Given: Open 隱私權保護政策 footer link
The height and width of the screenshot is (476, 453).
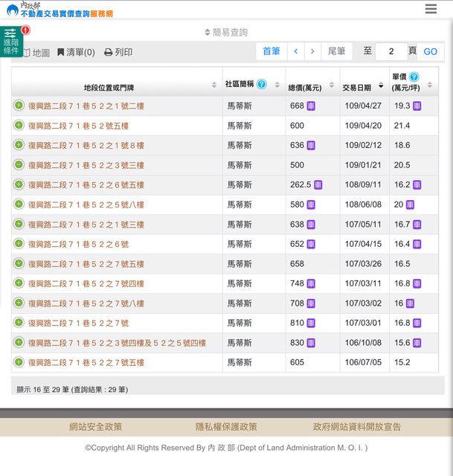Looking at the screenshot, I should pos(226,427).
